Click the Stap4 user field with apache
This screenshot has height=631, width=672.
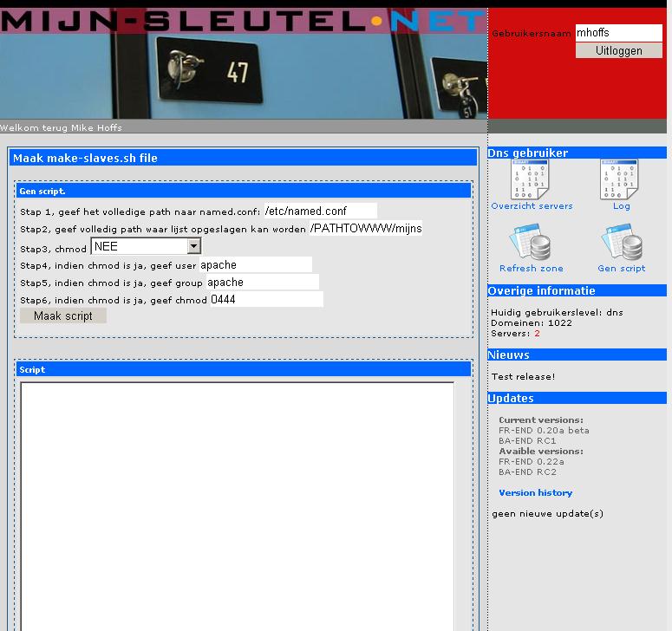(256, 265)
